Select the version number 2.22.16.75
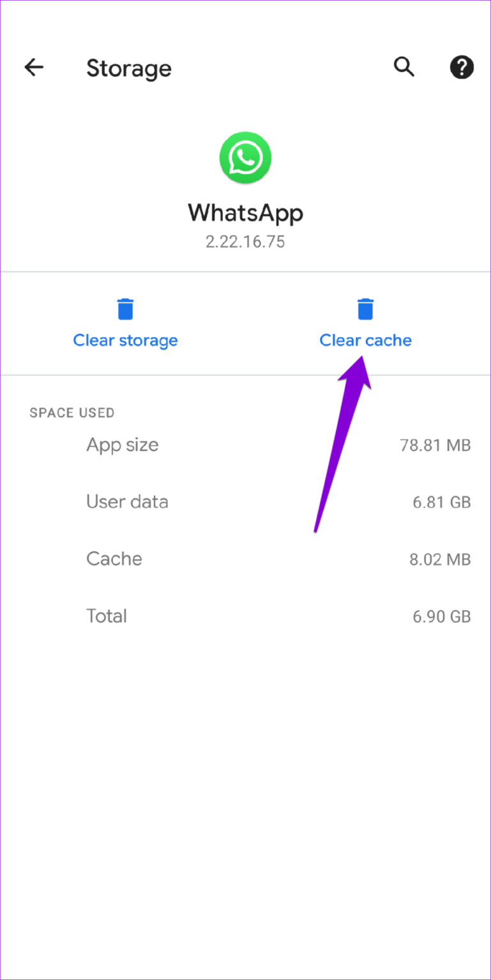Image resolution: width=491 pixels, height=980 pixels. click(245, 241)
